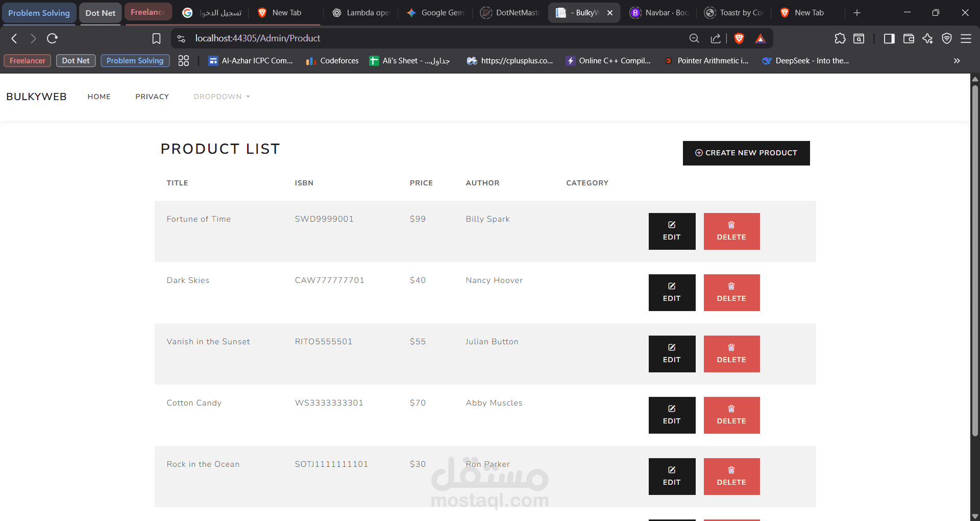Open the Problem Solving bookmark folder
Image resolution: width=980 pixels, height=521 pixels.
pos(135,61)
